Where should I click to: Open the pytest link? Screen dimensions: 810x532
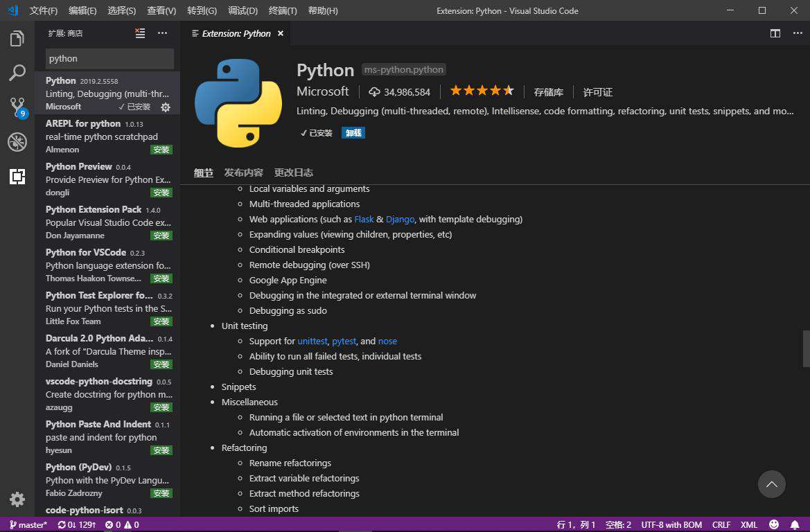pyautogui.click(x=344, y=342)
